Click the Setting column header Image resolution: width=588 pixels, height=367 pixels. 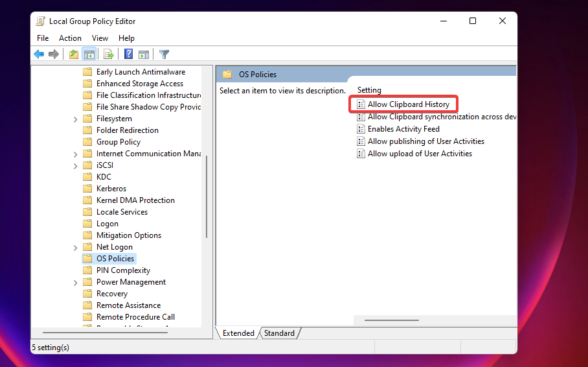pyautogui.click(x=370, y=90)
